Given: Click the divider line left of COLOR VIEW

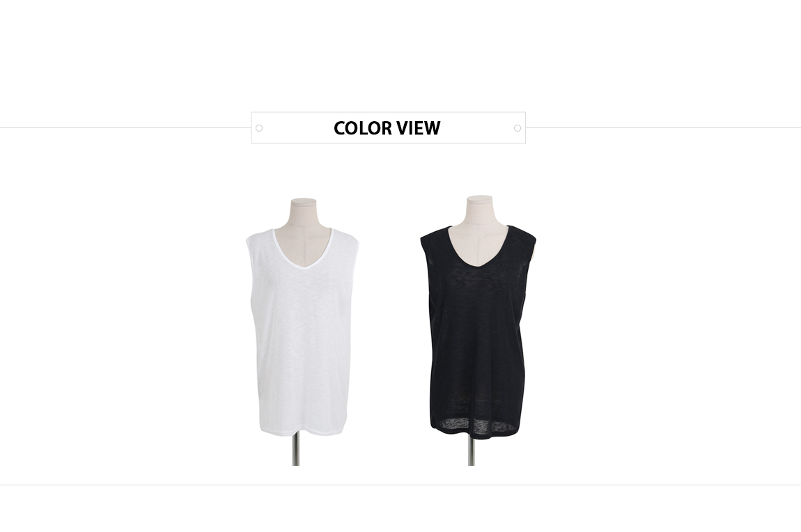Looking at the screenshot, I should [125, 127].
